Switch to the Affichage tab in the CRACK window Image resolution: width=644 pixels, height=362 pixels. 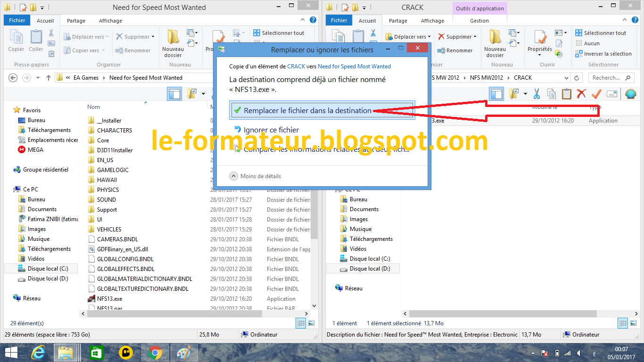(x=432, y=21)
